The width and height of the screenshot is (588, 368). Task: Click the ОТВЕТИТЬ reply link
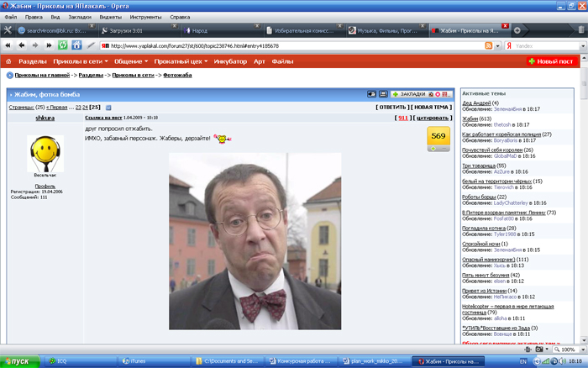pyautogui.click(x=392, y=108)
